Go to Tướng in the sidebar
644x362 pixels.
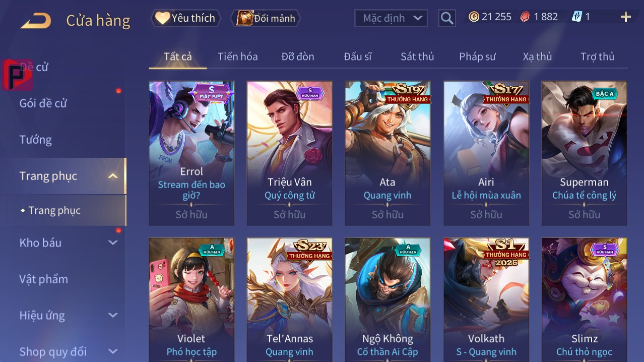click(36, 140)
